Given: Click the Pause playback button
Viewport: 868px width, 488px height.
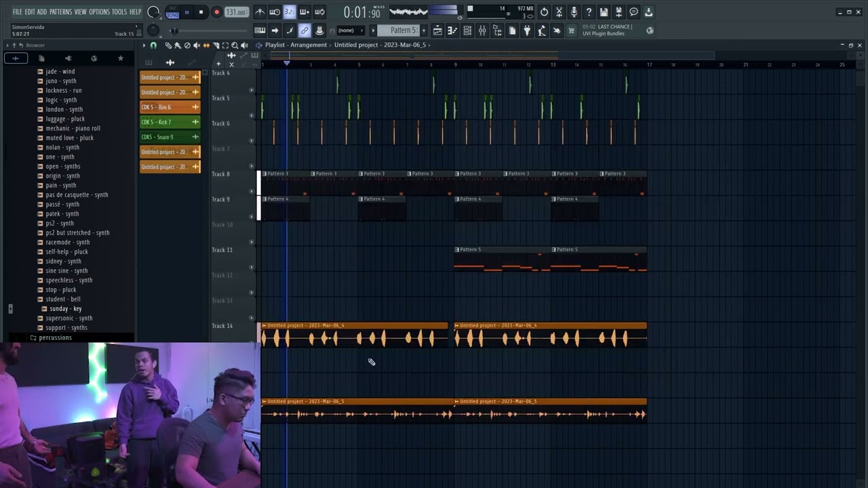Looking at the screenshot, I should [187, 12].
